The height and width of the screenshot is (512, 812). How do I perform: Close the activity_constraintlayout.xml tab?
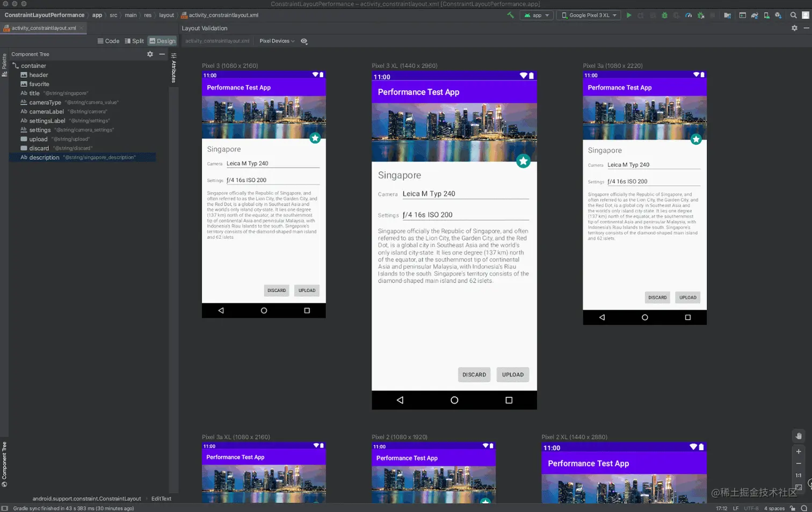pos(81,28)
